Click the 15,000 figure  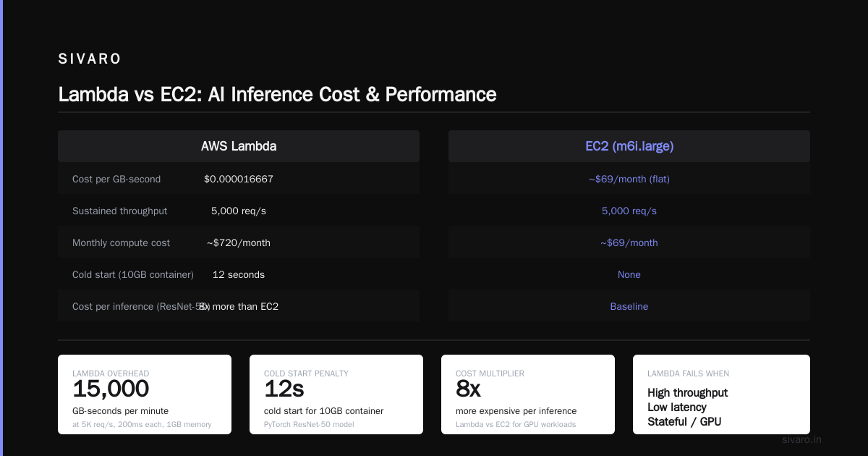coord(111,389)
